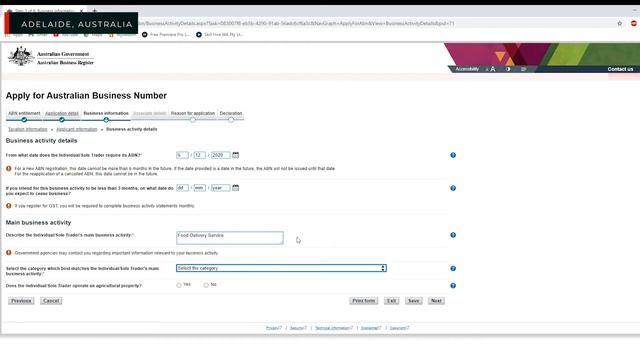
Task: Open a new browser tab with plus
Action: [94, 11]
